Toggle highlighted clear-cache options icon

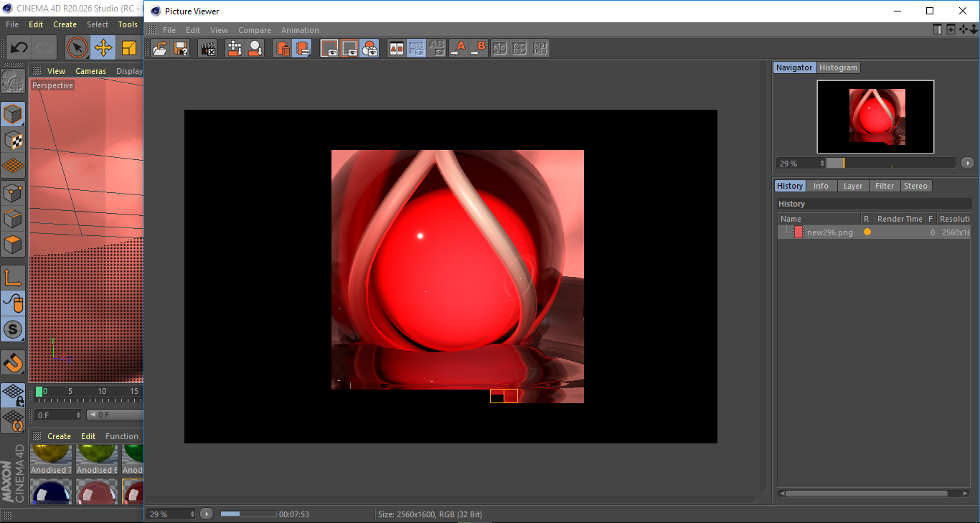click(303, 49)
